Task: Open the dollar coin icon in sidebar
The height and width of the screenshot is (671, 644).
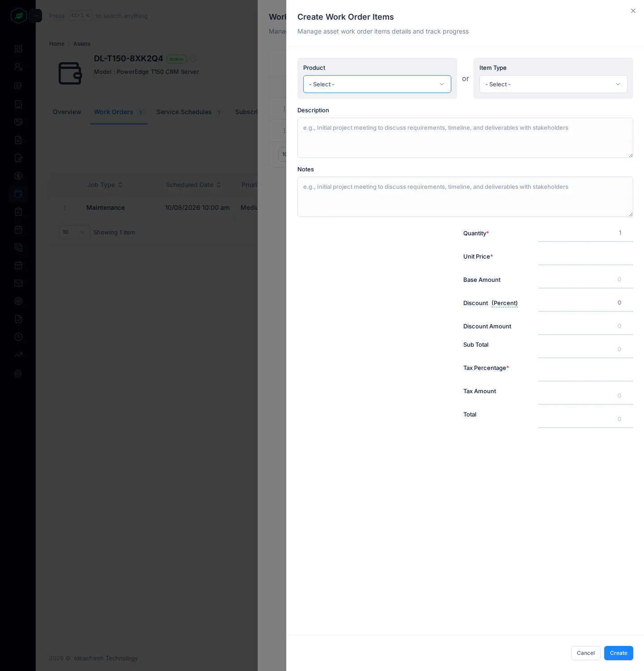Action: [18, 176]
